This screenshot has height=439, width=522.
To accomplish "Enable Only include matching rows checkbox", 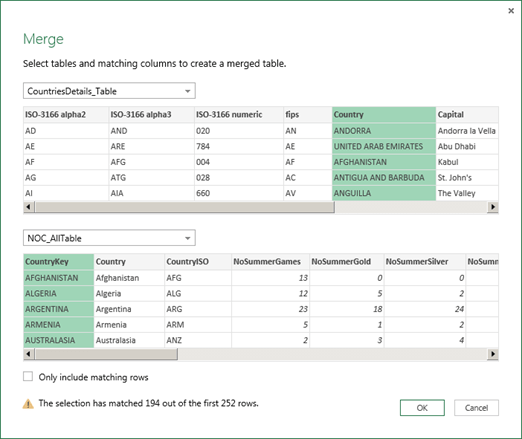I will click(28, 377).
